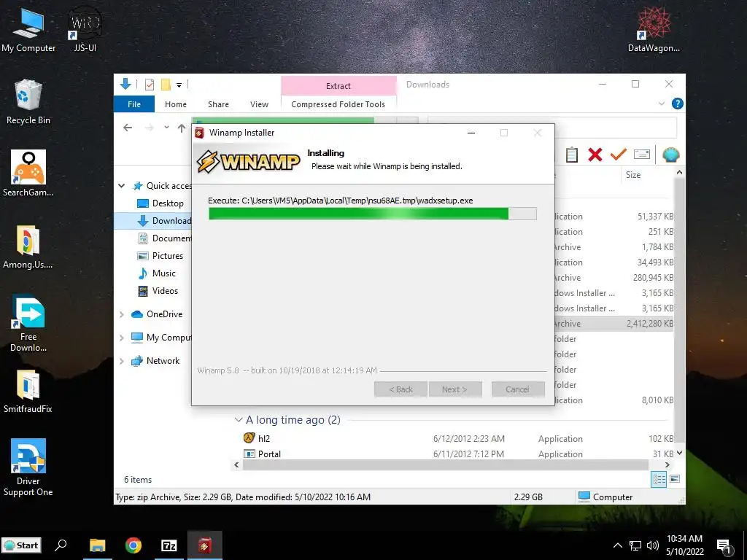Click the clipboard paste icon in Explorer toolbar

[572, 155]
